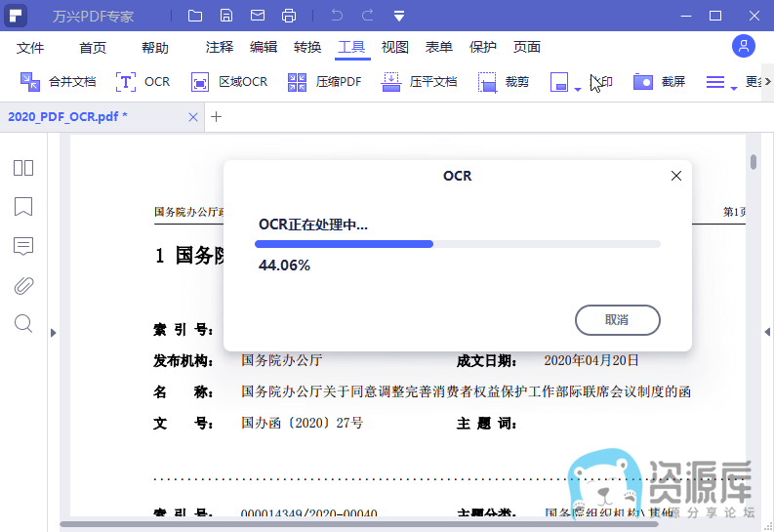Click date 2020年04月20日
Viewport: 774px width, 532px height.
tap(591, 360)
